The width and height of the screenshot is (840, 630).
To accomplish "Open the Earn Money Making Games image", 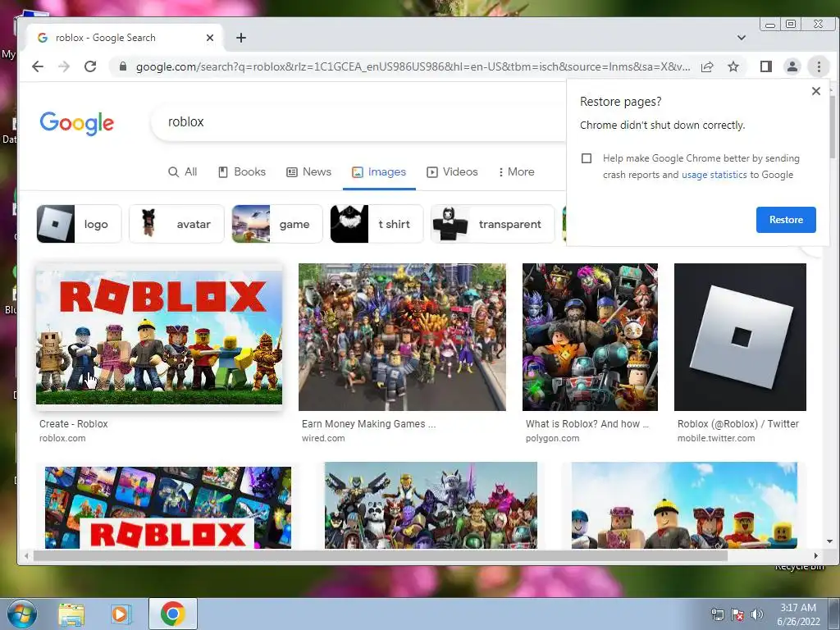I will pyautogui.click(x=402, y=337).
